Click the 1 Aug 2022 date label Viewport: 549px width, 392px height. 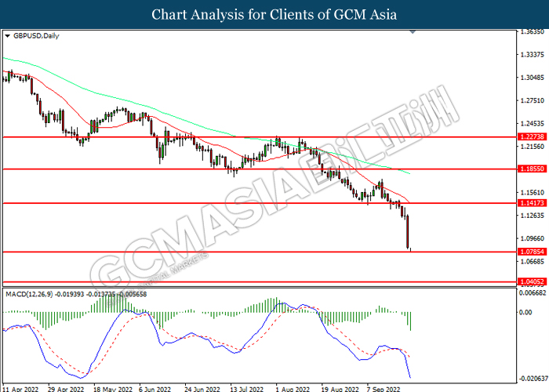[293, 389]
